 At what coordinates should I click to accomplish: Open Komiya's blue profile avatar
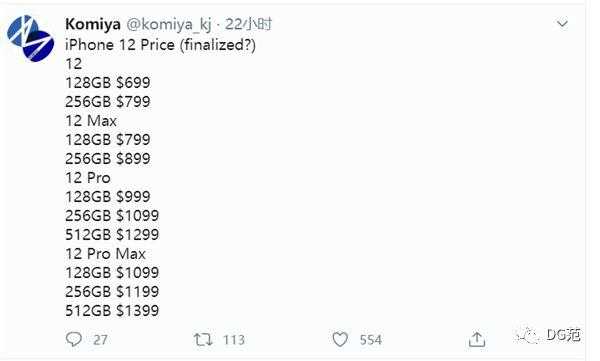point(30,38)
